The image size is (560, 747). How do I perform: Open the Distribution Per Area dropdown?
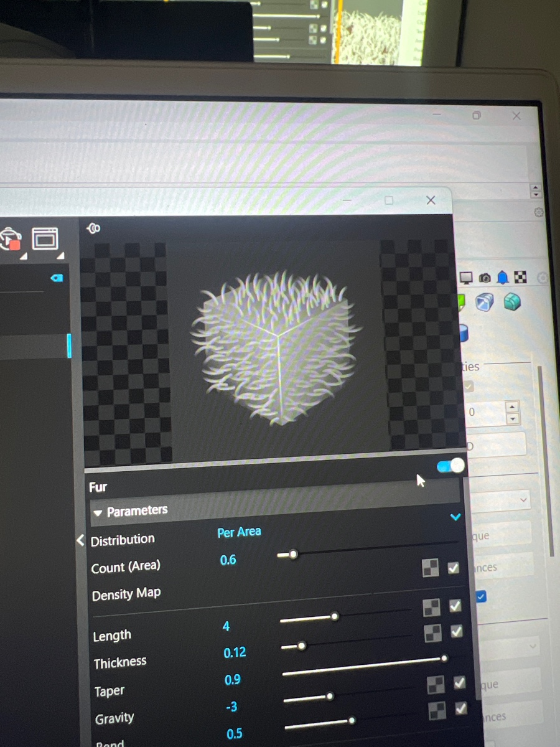tap(239, 532)
